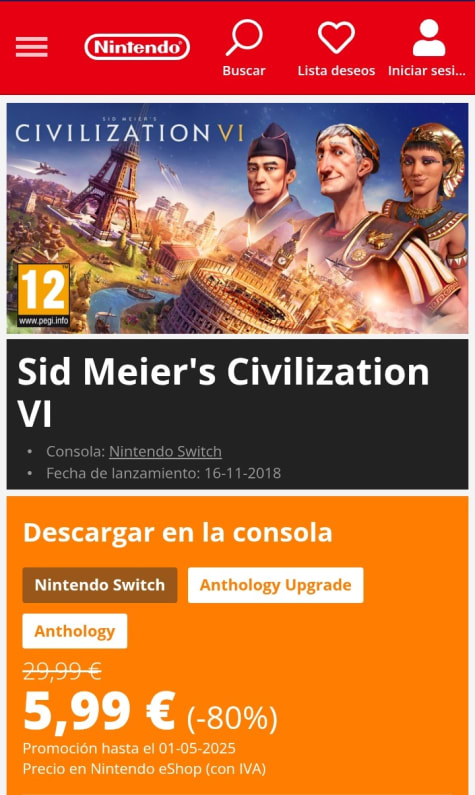Viewport: 475px width, 795px height.
Task: Click the Promoción hasta el 01-05-2025 text
Action: [x=129, y=748]
